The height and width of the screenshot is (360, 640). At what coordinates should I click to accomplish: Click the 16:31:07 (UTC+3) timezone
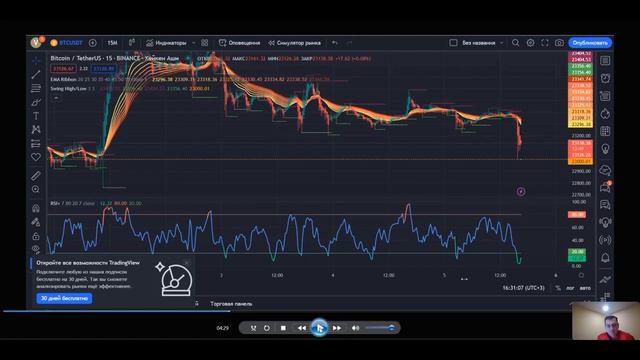coord(524,288)
